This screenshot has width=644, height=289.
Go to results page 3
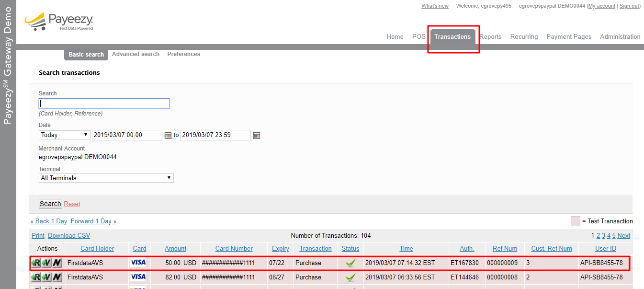click(603, 235)
